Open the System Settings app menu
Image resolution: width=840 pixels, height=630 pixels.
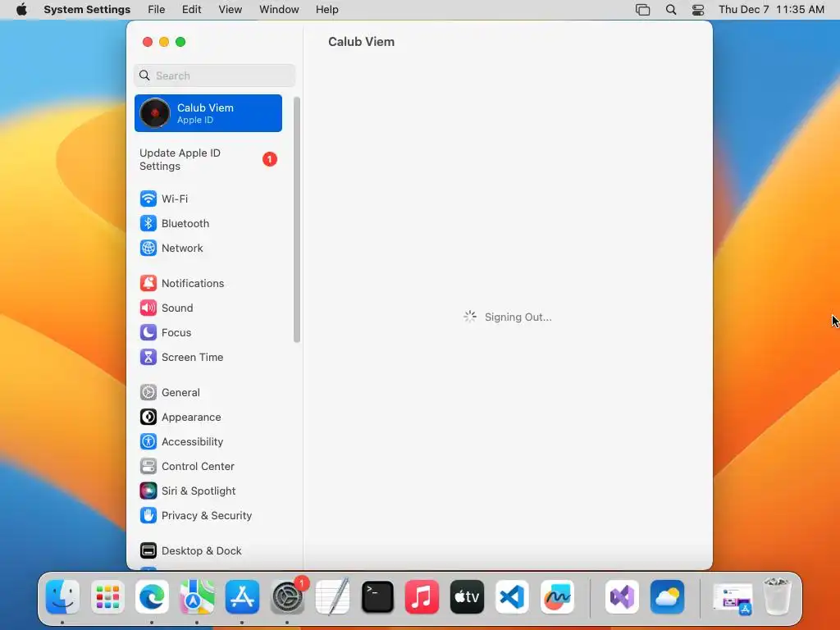[87, 10]
